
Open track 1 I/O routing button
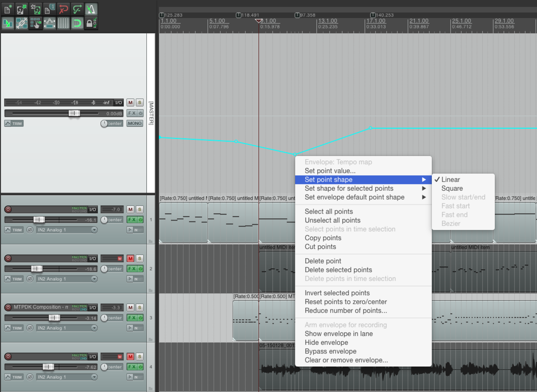click(x=93, y=210)
